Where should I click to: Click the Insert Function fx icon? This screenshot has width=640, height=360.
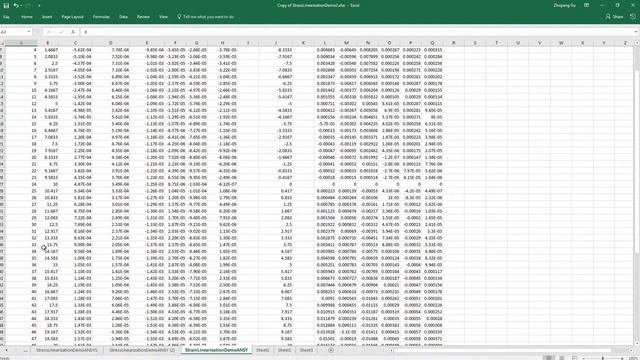(73, 32)
